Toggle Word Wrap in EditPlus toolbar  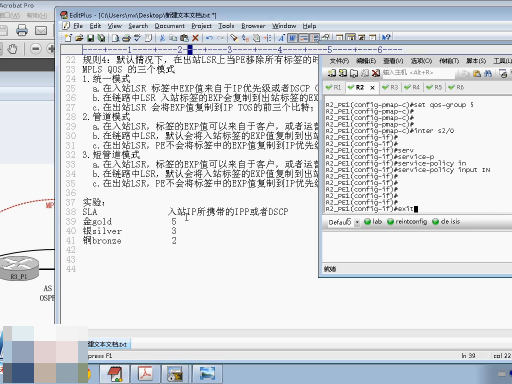(x=292, y=38)
